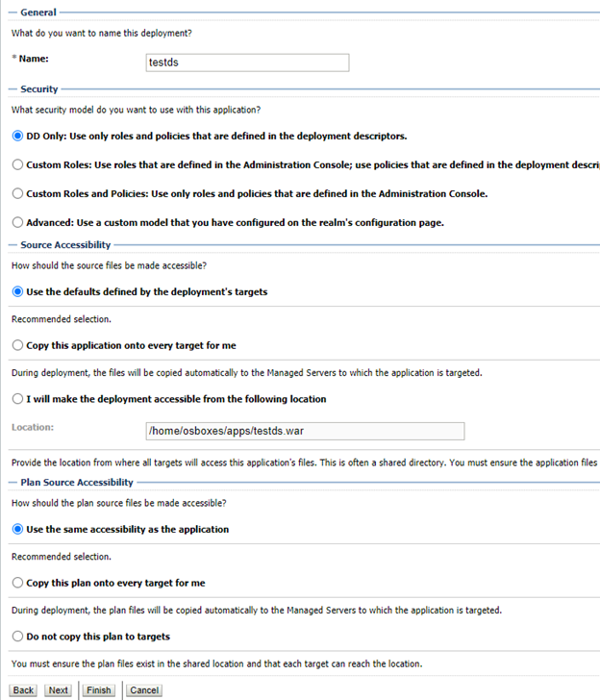Select I will make the deployment accessible option
The width and height of the screenshot is (600, 700).
(x=17, y=399)
